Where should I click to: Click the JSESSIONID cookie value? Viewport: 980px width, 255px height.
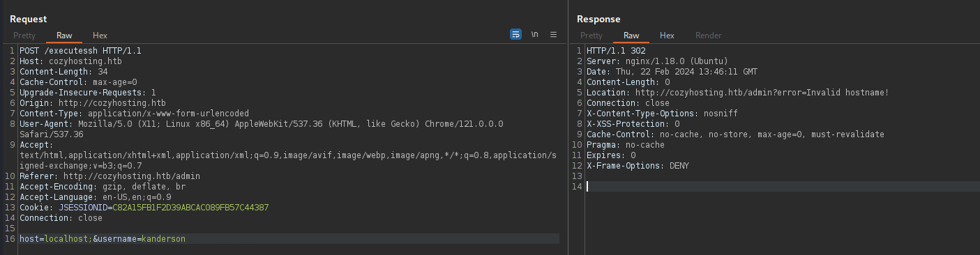(x=190, y=208)
